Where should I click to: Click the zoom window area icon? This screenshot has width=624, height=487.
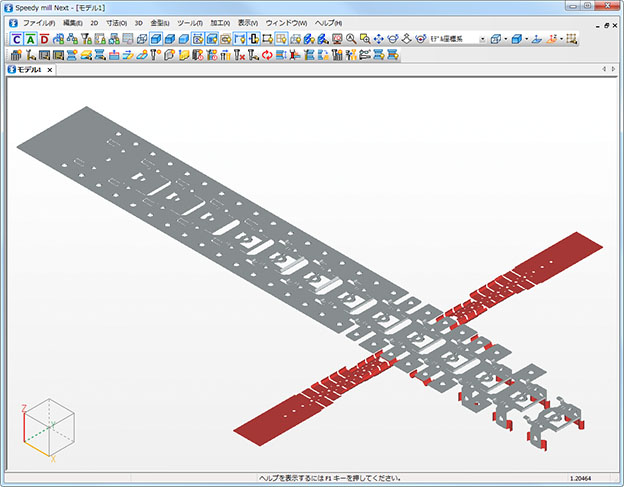(x=365, y=39)
